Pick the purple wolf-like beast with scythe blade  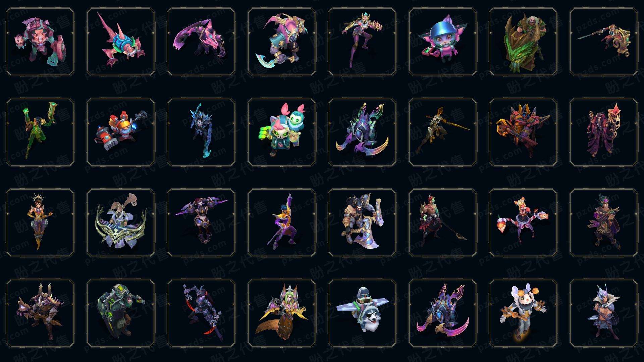tap(201, 42)
